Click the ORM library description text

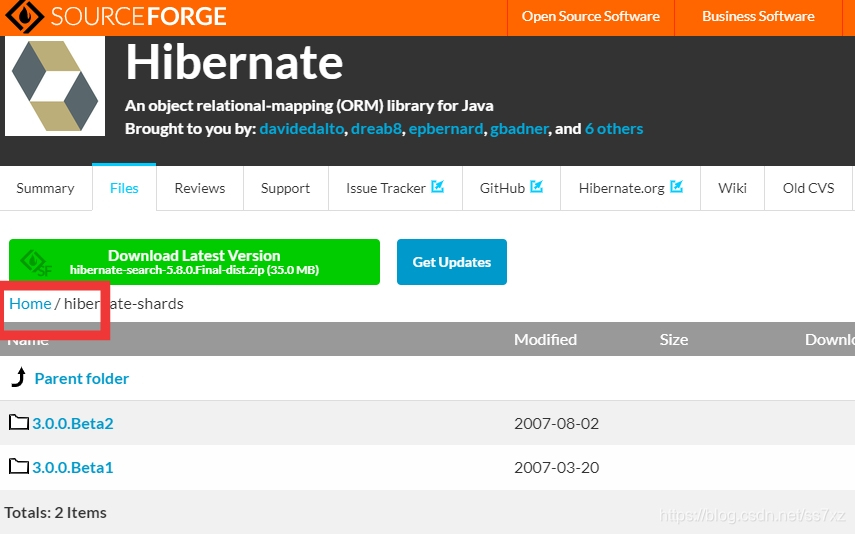point(309,105)
